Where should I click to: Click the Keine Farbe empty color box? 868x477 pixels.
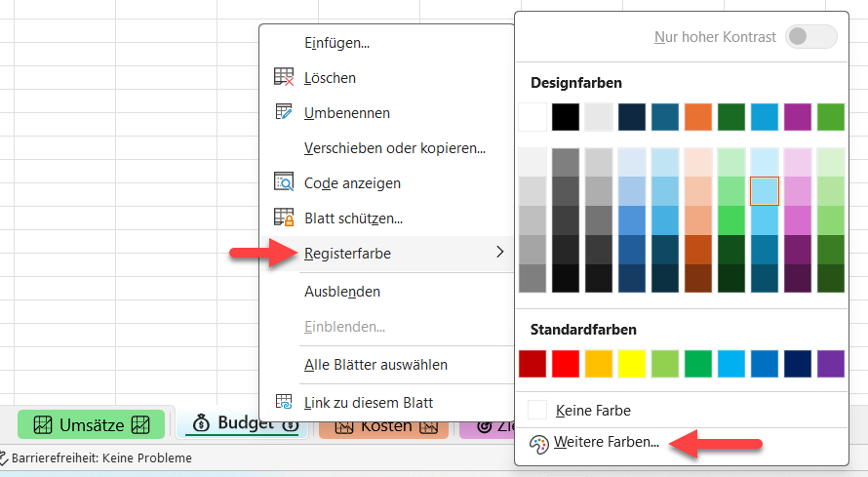click(x=537, y=410)
